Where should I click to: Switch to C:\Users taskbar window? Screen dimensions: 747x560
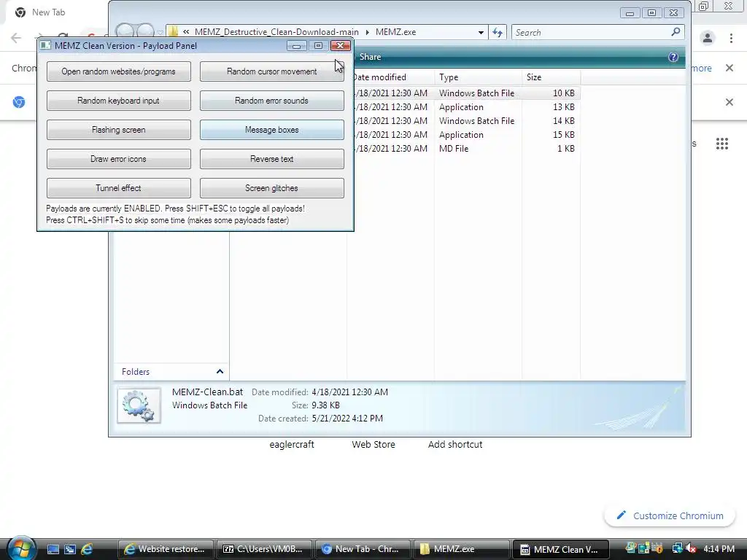(x=264, y=549)
